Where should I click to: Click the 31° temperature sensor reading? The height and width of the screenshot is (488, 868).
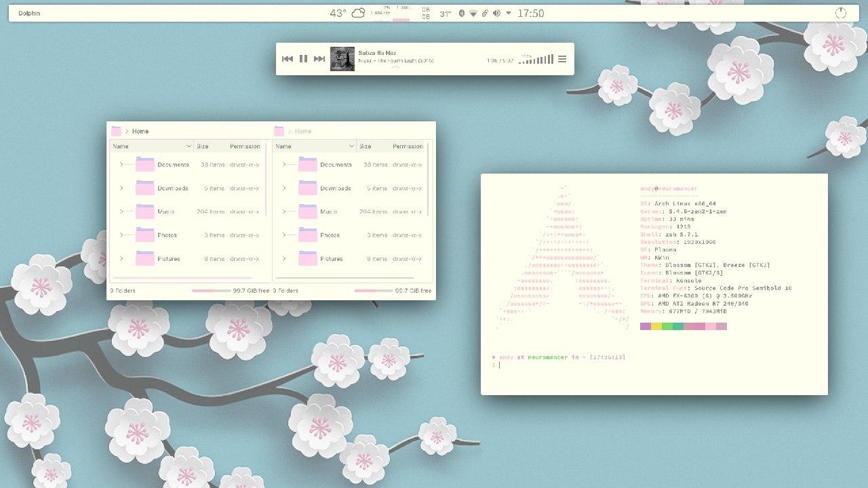pyautogui.click(x=445, y=13)
